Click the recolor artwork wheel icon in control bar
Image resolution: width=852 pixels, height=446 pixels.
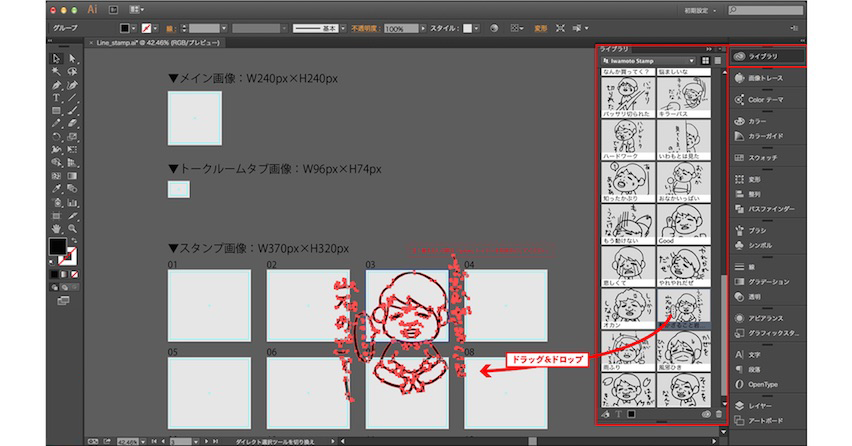pos(494,28)
